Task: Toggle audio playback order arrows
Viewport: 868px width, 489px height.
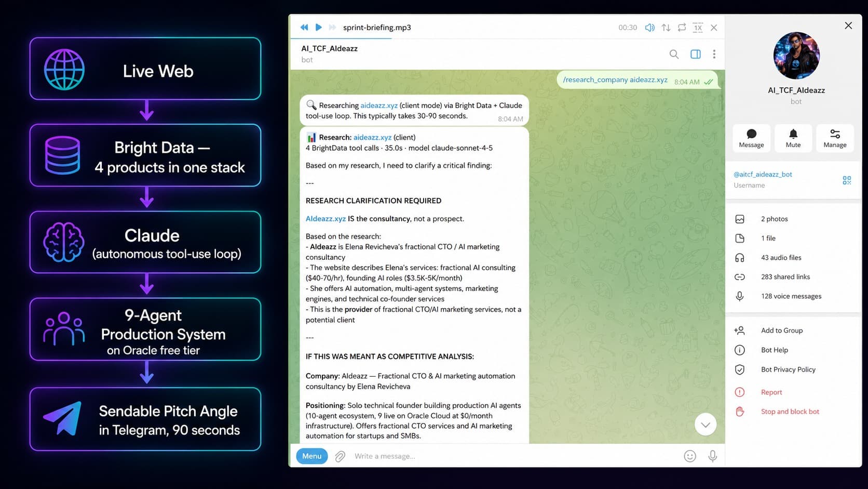Action: click(666, 28)
